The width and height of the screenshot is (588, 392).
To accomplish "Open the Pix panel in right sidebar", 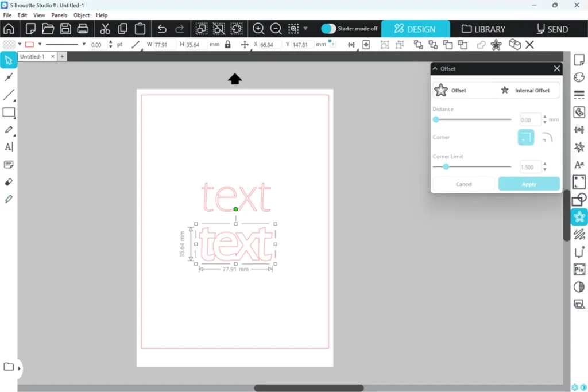I will (579, 269).
